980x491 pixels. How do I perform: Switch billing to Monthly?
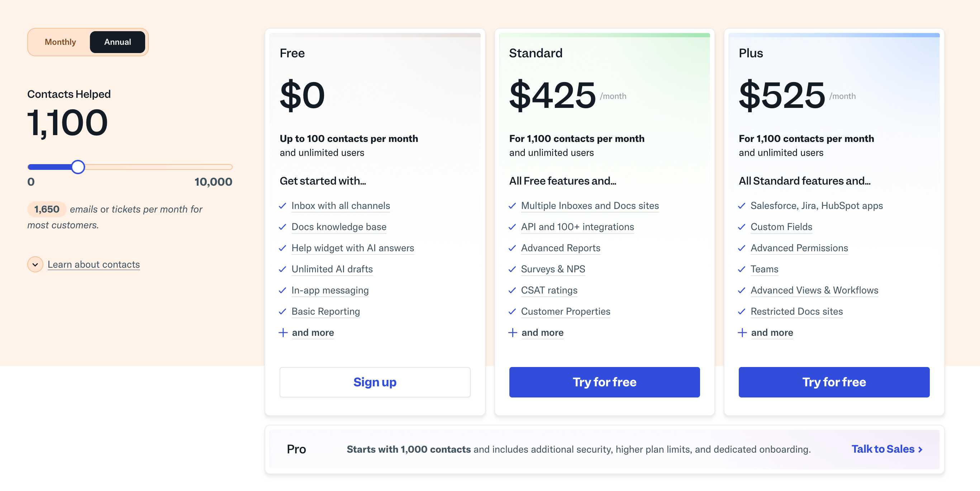(x=60, y=42)
